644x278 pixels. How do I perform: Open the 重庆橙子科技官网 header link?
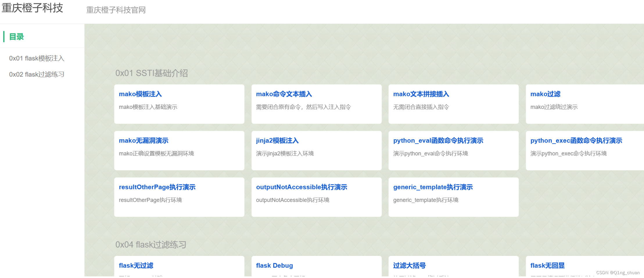(x=115, y=10)
